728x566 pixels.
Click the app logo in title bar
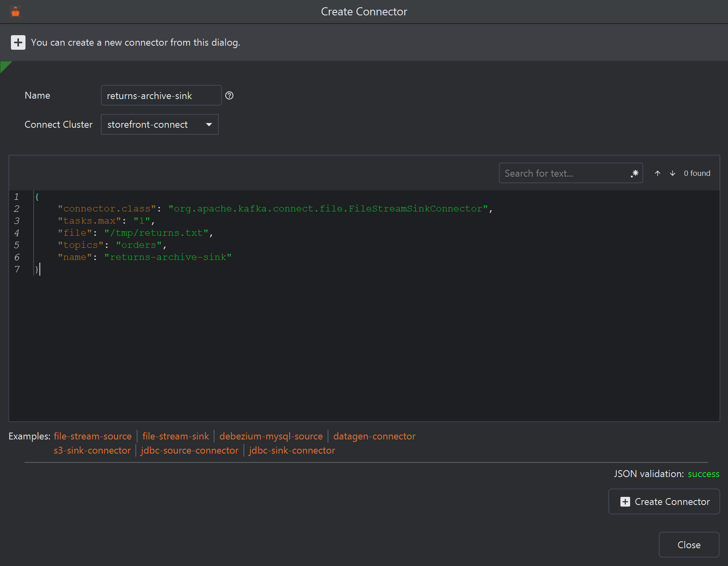pyautogui.click(x=15, y=12)
